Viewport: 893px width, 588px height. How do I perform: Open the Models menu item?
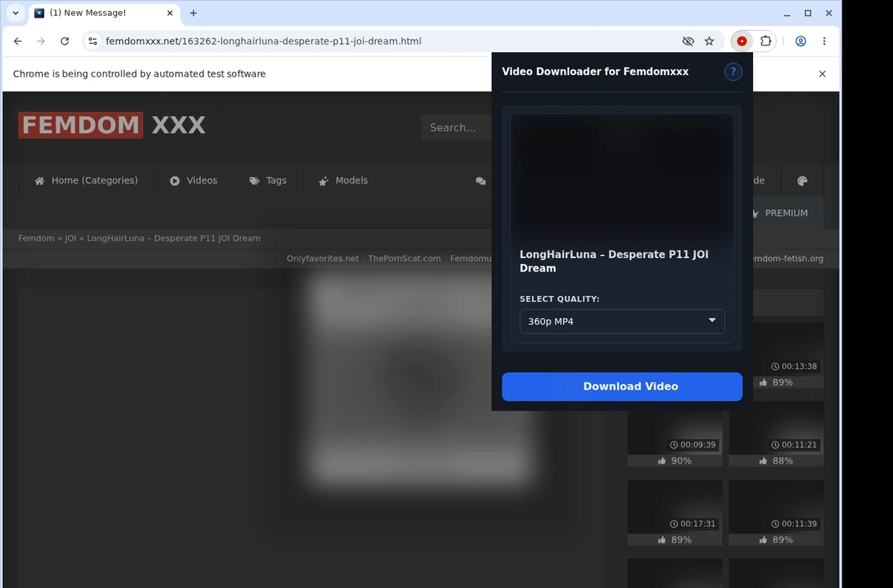click(x=343, y=181)
